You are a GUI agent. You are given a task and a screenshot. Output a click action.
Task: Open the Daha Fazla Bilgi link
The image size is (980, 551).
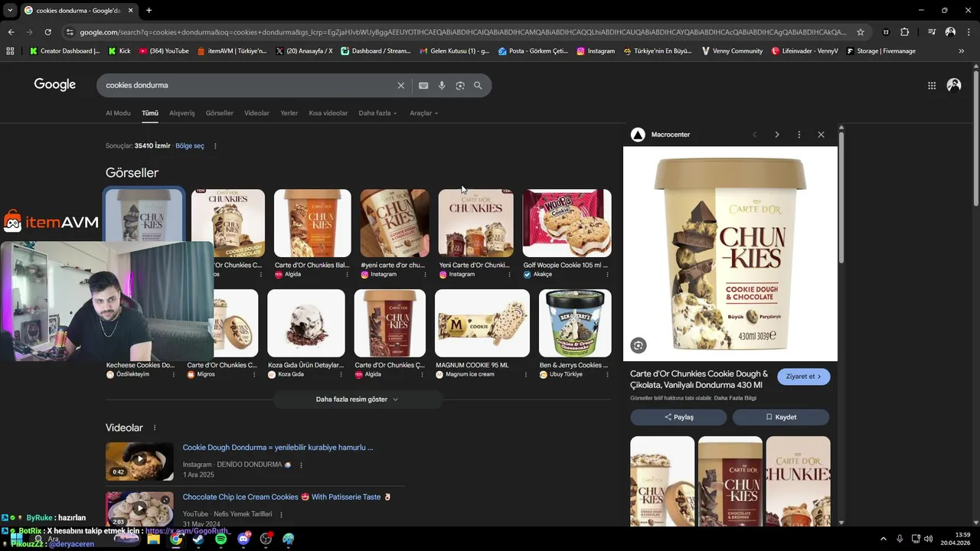(735, 398)
